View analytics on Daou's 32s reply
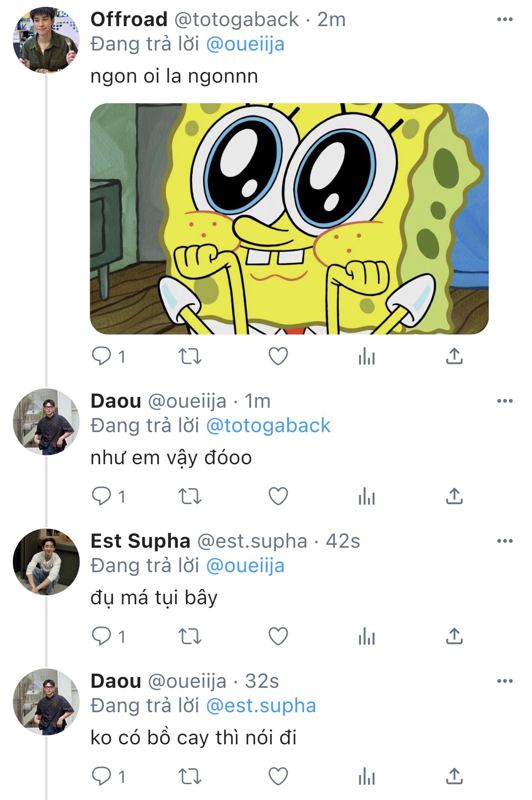 [x=367, y=776]
